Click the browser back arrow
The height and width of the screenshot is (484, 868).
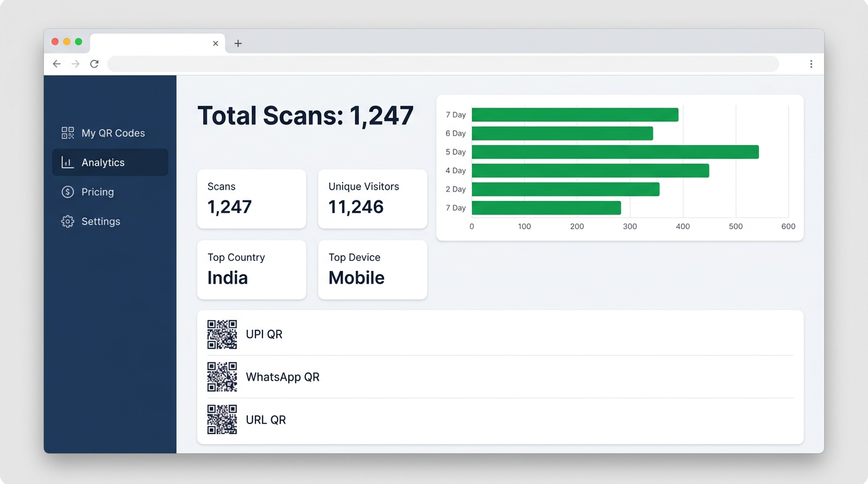[x=56, y=64]
